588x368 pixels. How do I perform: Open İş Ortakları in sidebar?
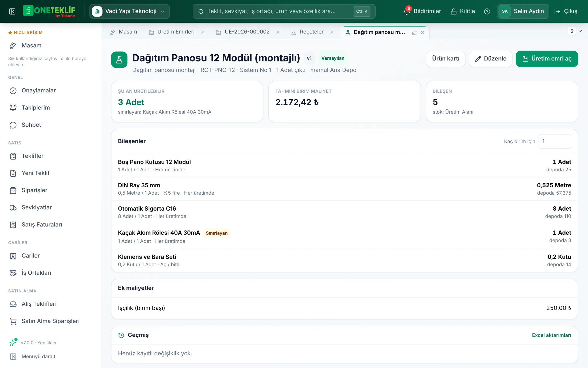click(50, 273)
